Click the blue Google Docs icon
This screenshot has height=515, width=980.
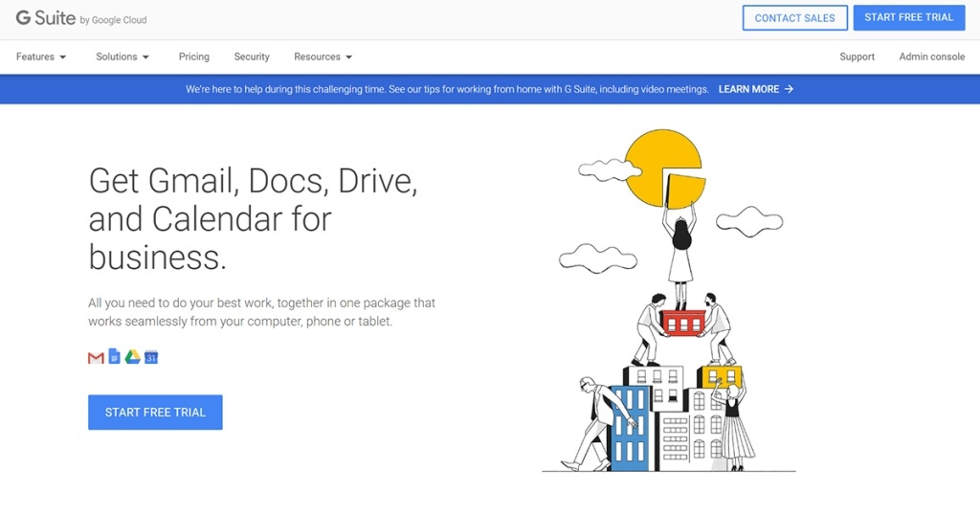click(114, 356)
